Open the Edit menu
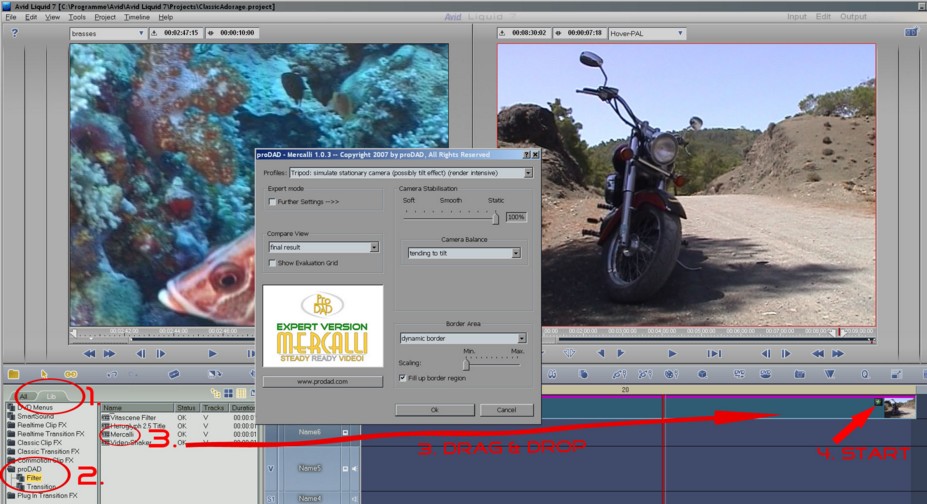 [x=31, y=17]
